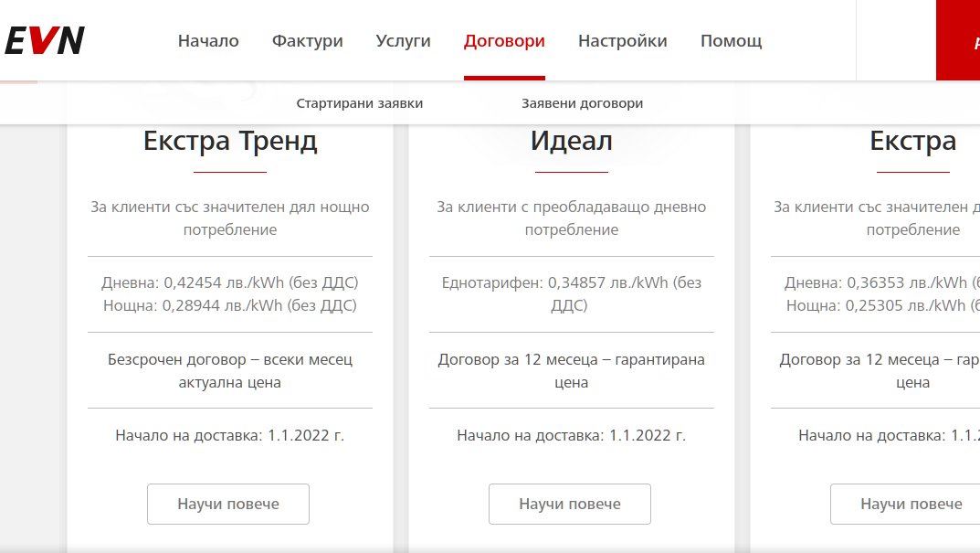Click Договор за 12 месеца in Екстра card
This screenshot has width=980, height=553.
coord(880,371)
